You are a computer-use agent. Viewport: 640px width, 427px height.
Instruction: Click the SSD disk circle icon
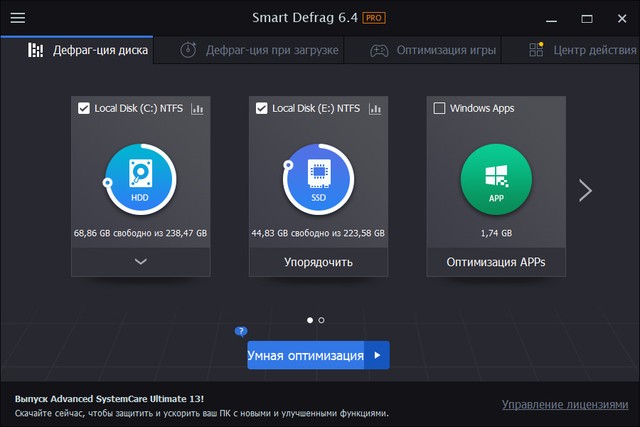[318, 180]
